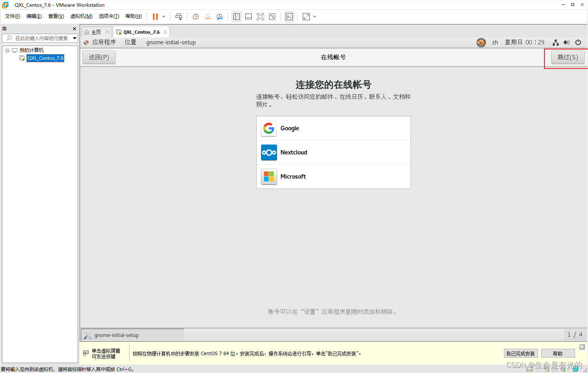588x373 pixels.
Task: Select QXL_Centos_7.6 in the library tree
Action: coord(45,58)
